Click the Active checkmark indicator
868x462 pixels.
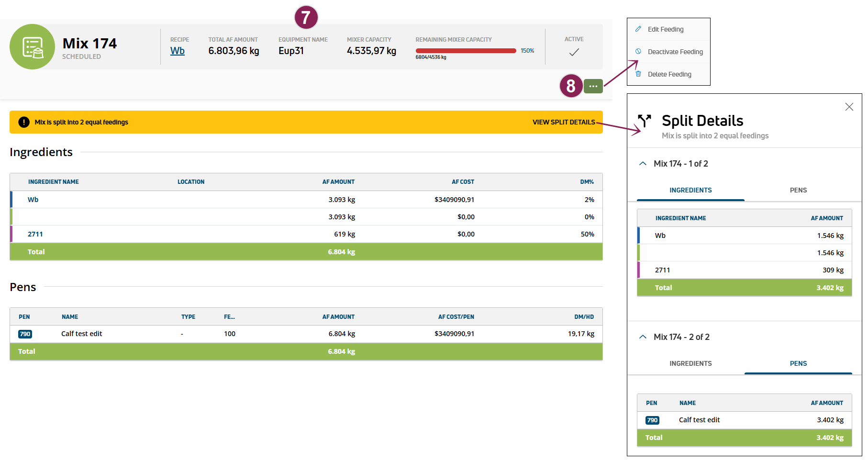[x=574, y=52]
